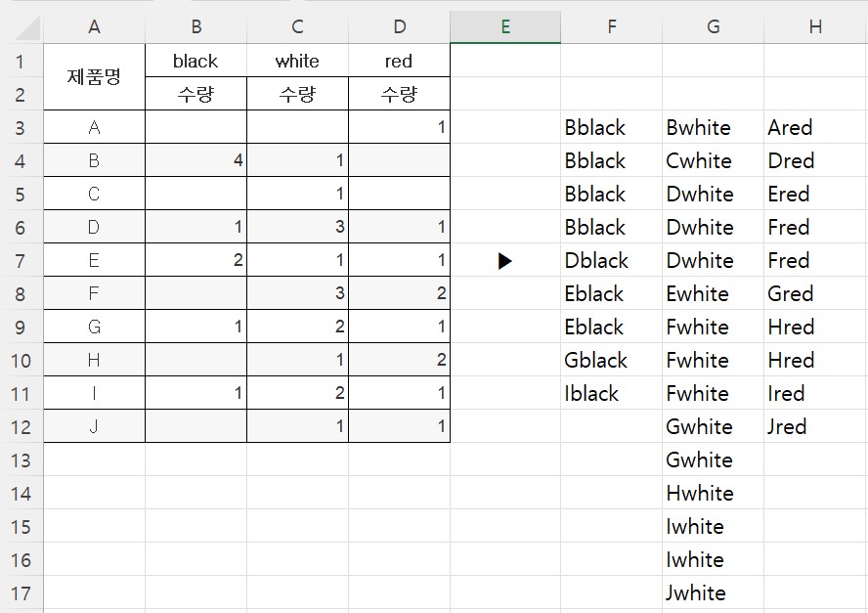Select the Ared cell
Screen dimensions: 868x613
click(815, 127)
